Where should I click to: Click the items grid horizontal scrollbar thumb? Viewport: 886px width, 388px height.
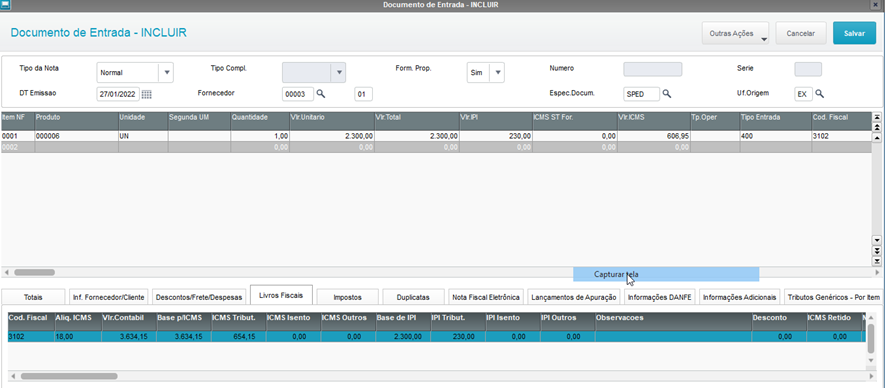click(x=34, y=272)
